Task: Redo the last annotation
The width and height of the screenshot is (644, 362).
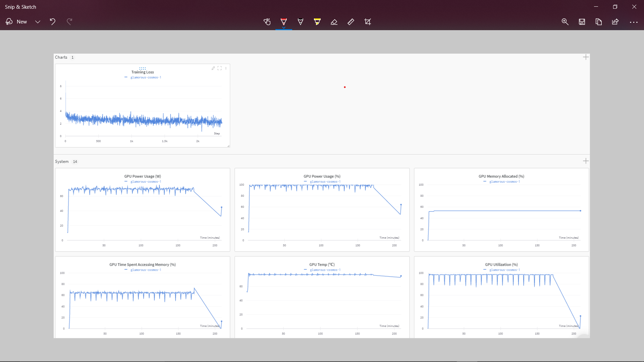Action: coord(69,22)
